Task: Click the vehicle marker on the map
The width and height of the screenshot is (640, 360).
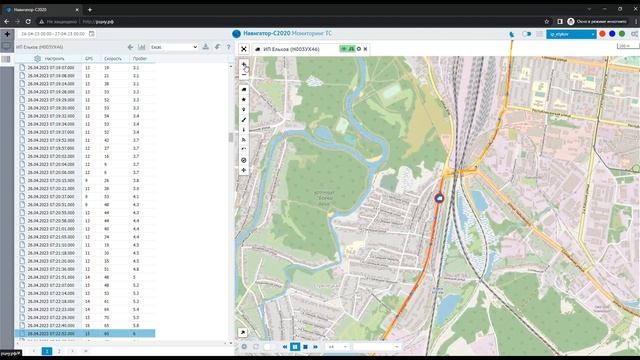Action: [439, 198]
